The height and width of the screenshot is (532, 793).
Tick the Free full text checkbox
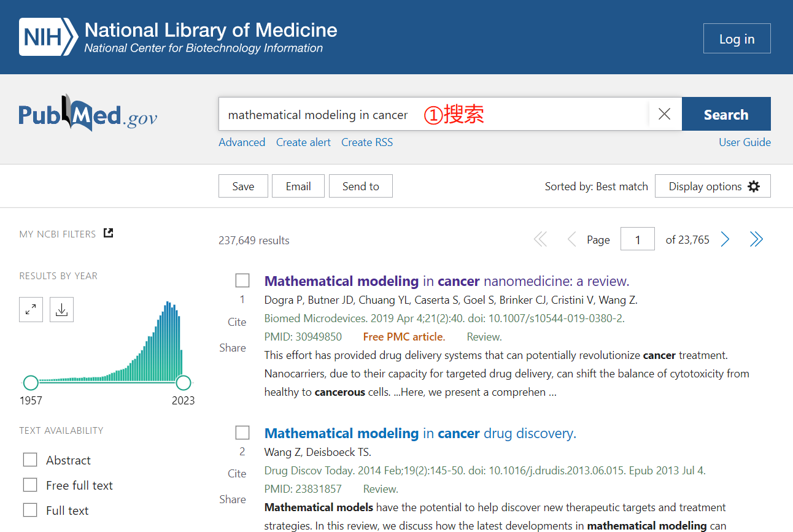(x=30, y=485)
